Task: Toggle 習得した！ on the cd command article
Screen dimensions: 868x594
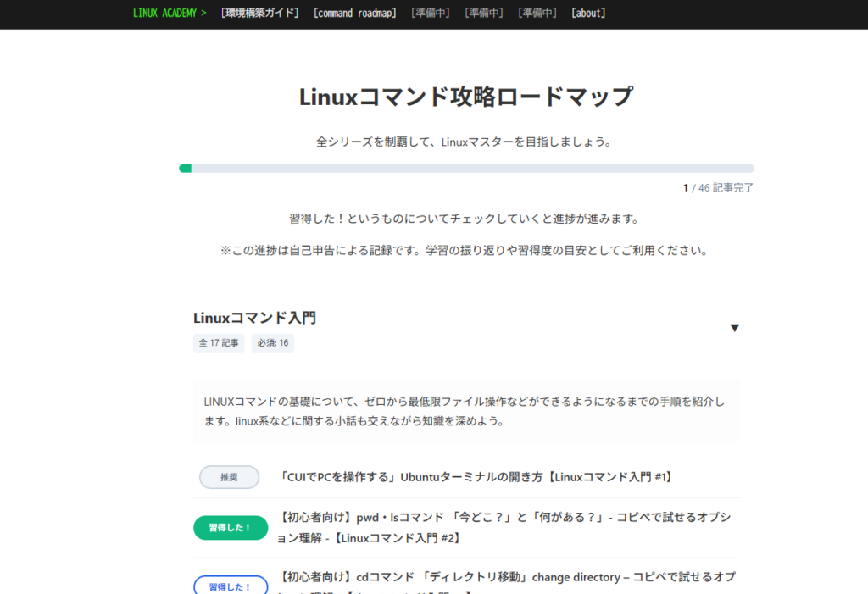Action: coord(230,585)
